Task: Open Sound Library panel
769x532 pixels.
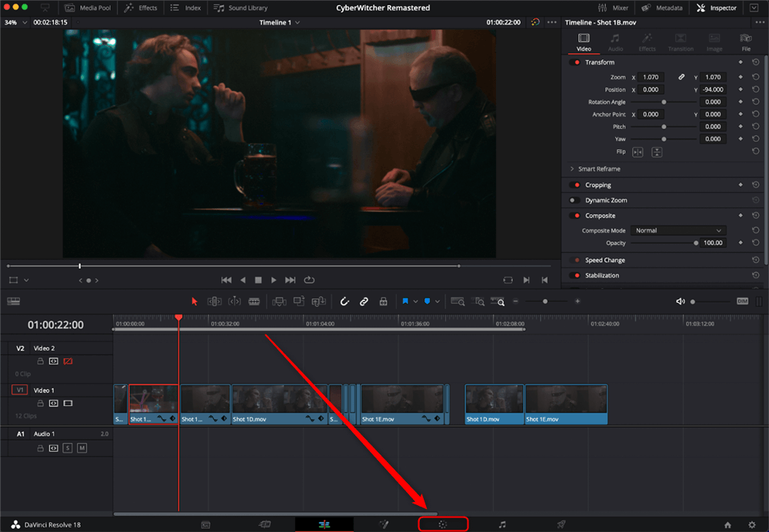Action: tap(241, 8)
